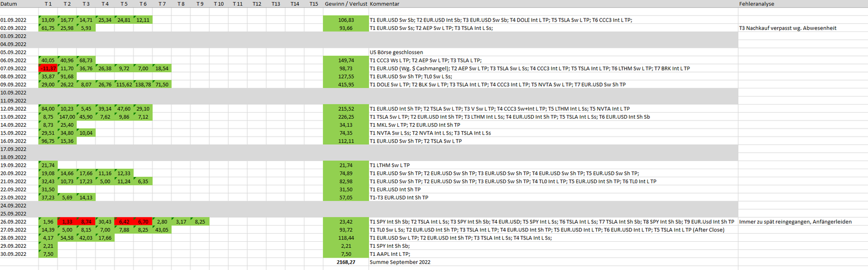
Task: Select the 96,75 trade cell
Action: (x=48, y=141)
